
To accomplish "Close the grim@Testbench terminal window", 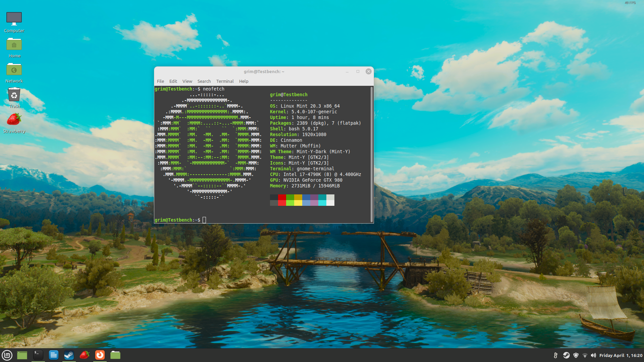I will click(x=368, y=71).
